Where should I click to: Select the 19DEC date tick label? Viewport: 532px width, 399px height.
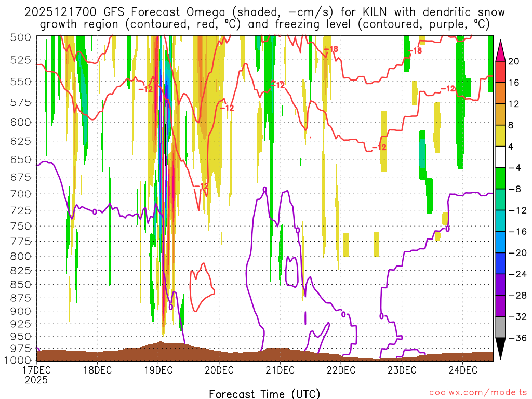pos(158,370)
